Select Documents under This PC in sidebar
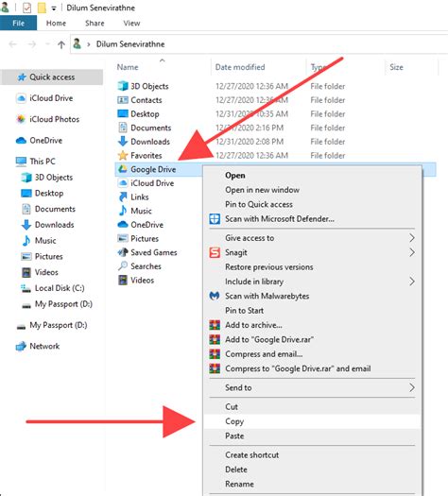 click(x=55, y=209)
